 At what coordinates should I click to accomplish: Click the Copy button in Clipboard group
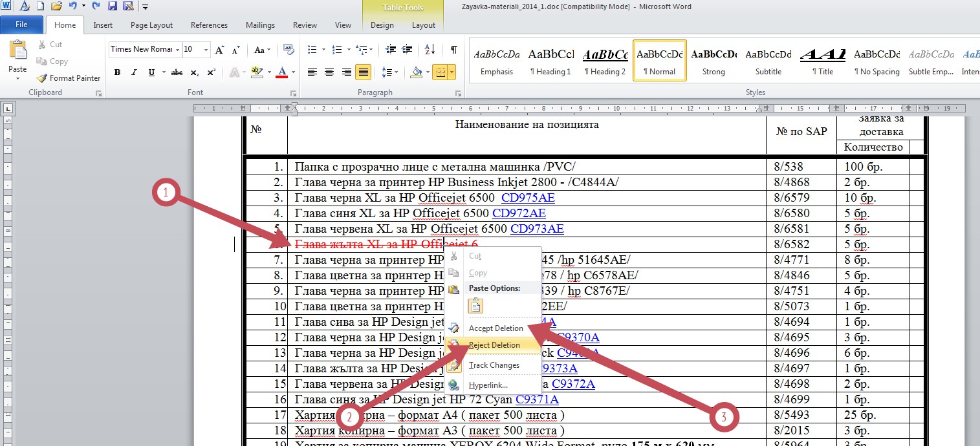pyautogui.click(x=52, y=61)
